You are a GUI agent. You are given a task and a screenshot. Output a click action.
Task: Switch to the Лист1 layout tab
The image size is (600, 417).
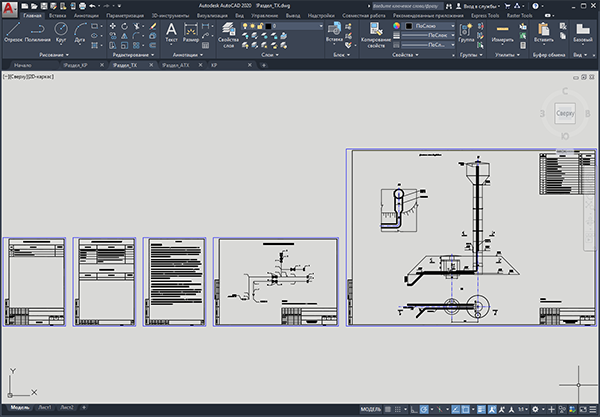click(45, 407)
